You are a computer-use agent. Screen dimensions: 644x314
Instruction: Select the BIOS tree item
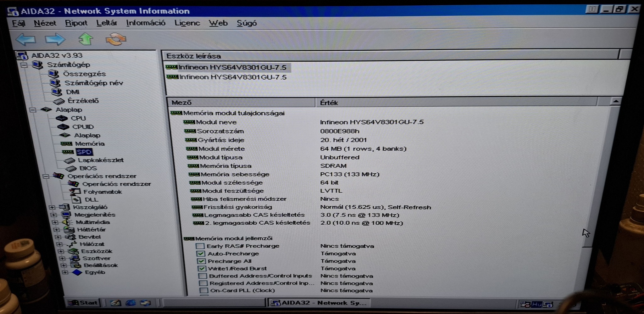(88, 168)
